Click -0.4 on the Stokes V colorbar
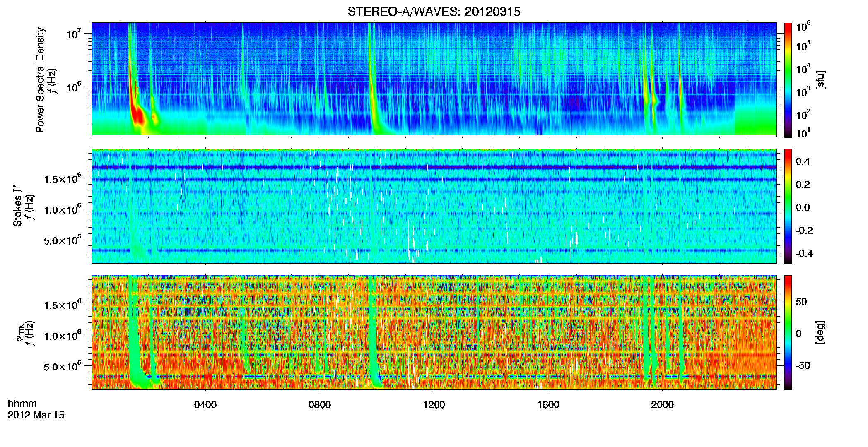Screen dimensions: 868x447 pos(804,253)
